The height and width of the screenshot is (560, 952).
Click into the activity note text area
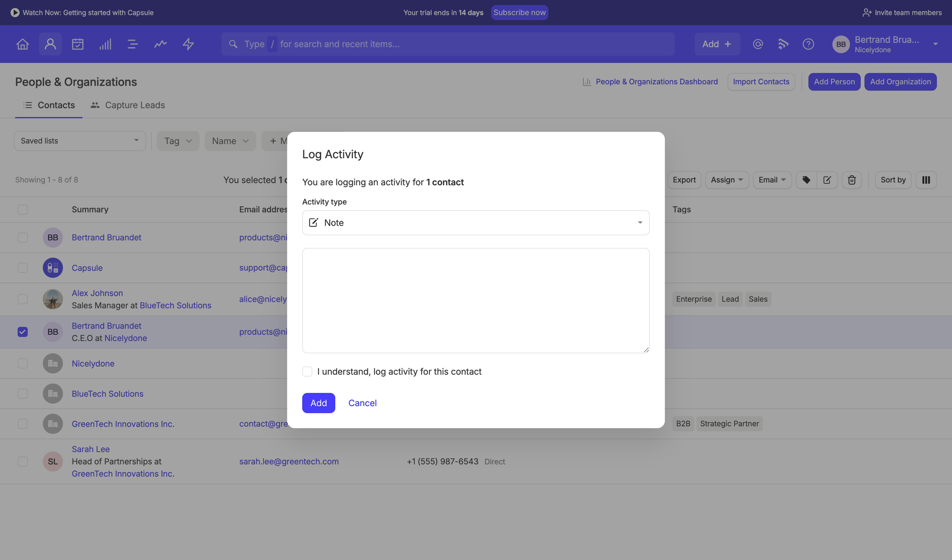476,301
